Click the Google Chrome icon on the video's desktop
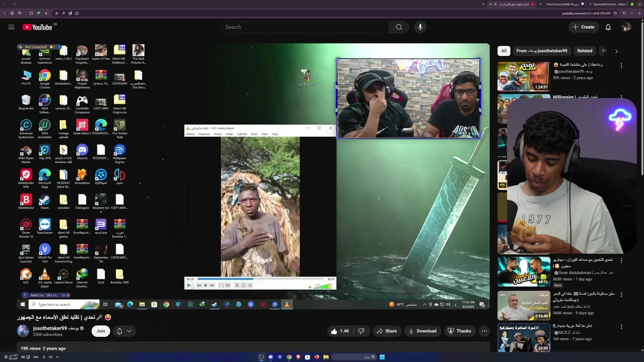 pyautogui.click(x=45, y=76)
